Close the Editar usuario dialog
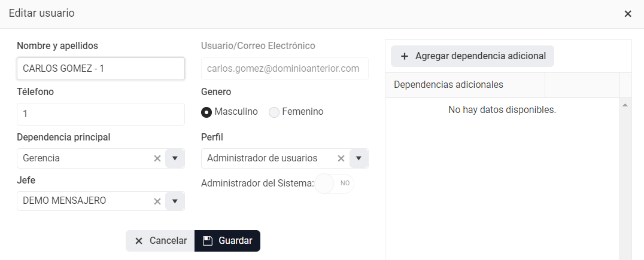This screenshot has width=644, height=260. 628,14
